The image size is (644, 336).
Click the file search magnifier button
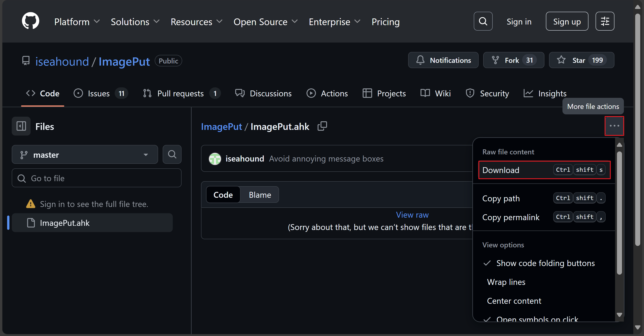(x=172, y=155)
